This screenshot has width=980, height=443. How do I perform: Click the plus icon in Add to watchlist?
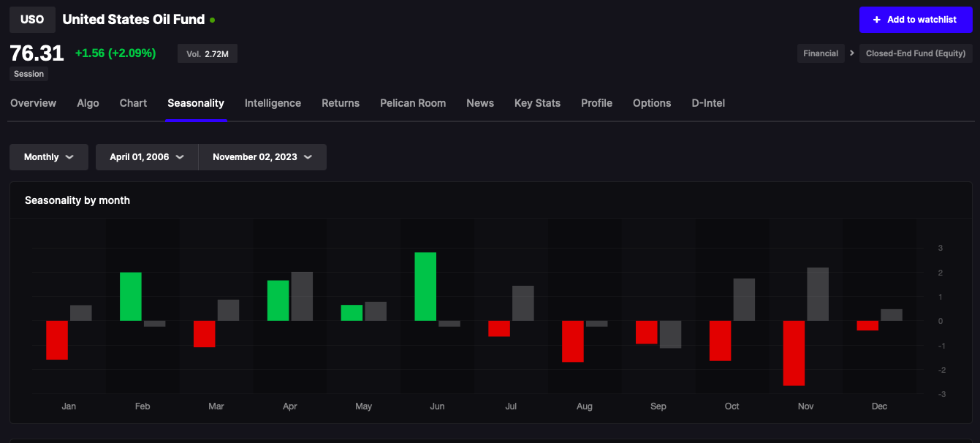[877, 20]
